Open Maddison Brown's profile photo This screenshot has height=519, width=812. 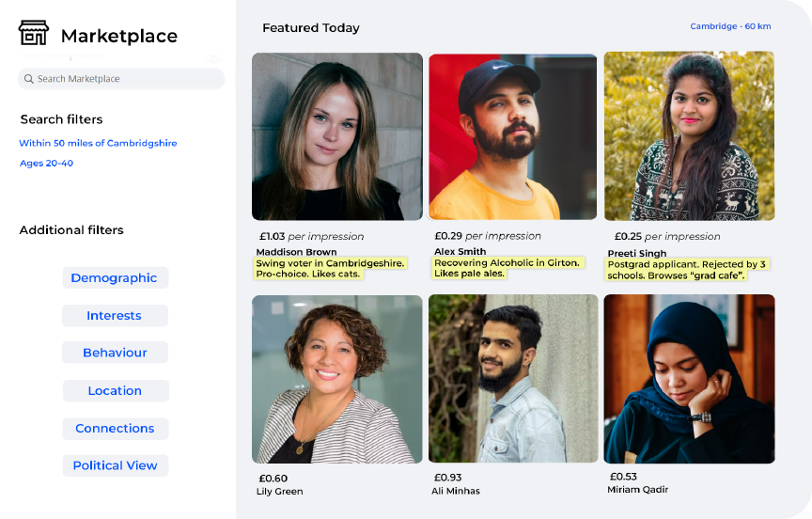(336, 136)
